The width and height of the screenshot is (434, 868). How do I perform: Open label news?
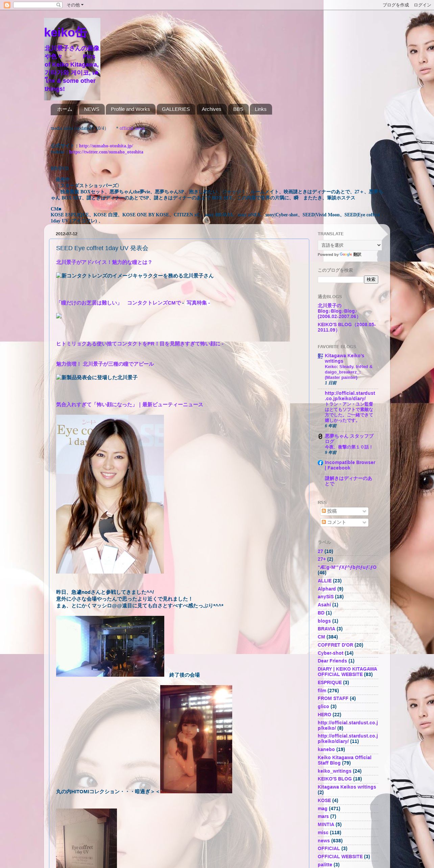323,841
